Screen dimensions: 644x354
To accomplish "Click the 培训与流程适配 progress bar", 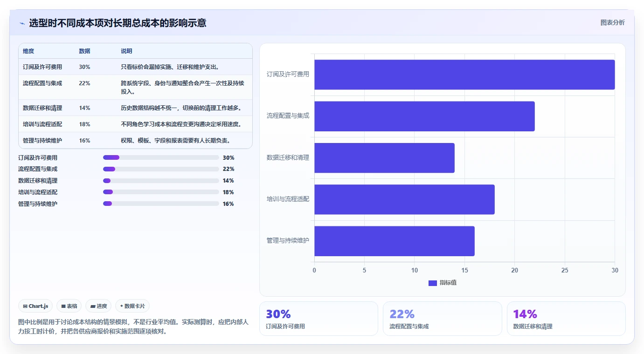I will tap(161, 192).
